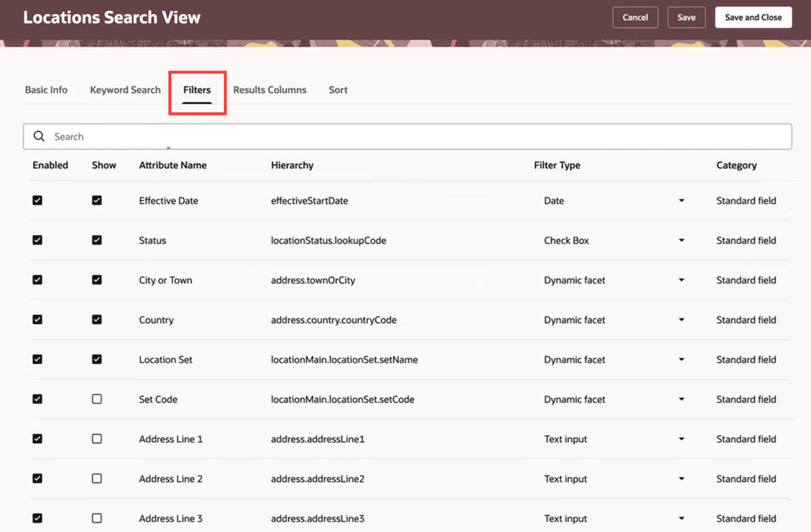Uncheck Show for Country
The height and width of the screenshot is (532, 811).
pos(97,320)
